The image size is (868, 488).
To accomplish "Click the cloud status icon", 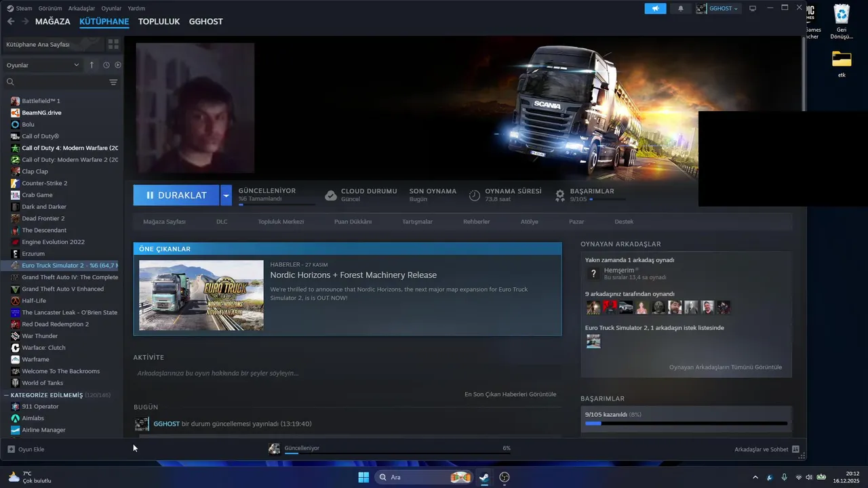I will (x=331, y=195).
